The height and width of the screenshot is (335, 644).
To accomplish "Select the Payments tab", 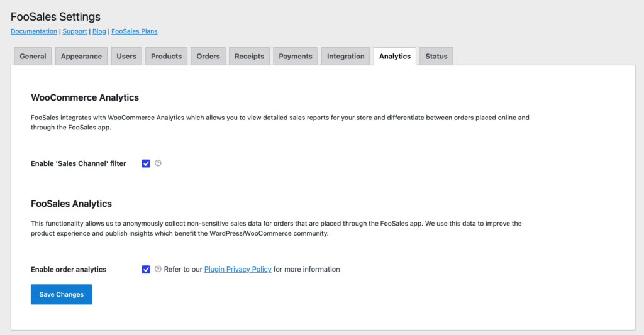I will coord(296,56).
